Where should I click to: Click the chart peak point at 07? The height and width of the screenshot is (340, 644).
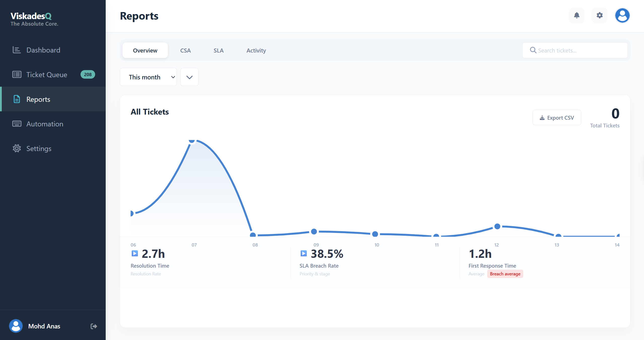click(192, 140)
